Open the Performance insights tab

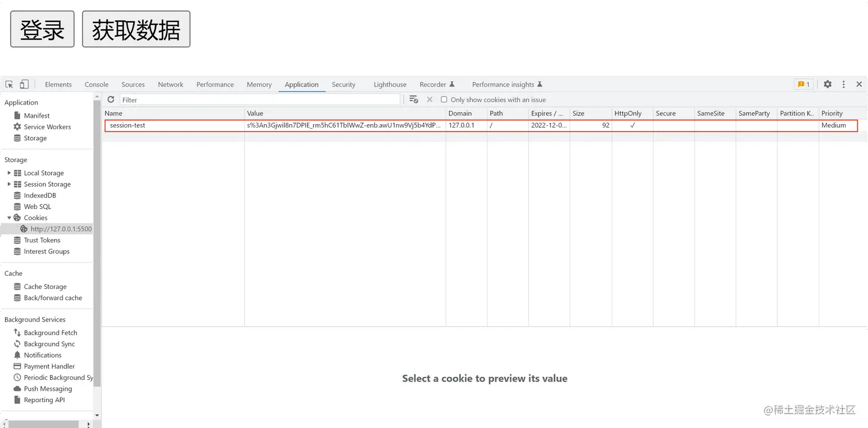click(507, 84)
